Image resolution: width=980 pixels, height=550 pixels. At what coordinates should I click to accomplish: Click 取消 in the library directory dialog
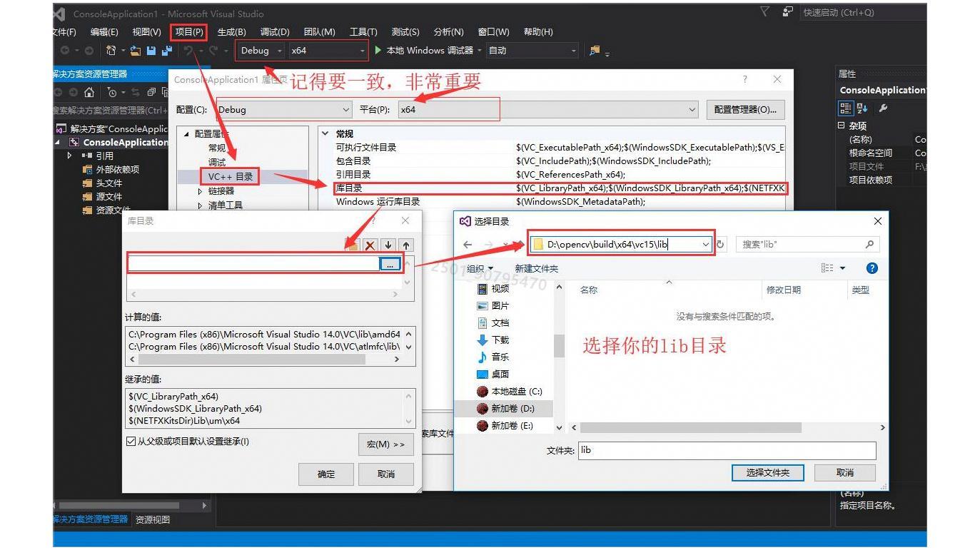[x=386, y=474]
